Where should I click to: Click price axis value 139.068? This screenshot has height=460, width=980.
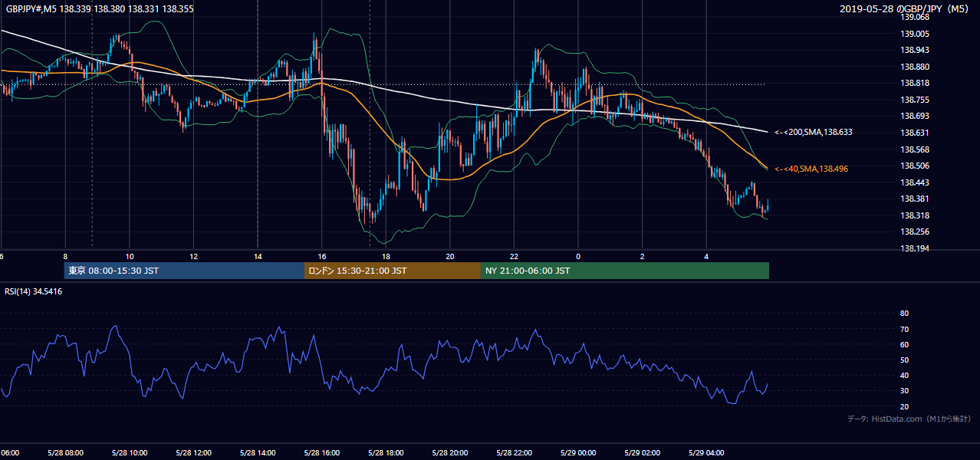[x=915, y=17]
